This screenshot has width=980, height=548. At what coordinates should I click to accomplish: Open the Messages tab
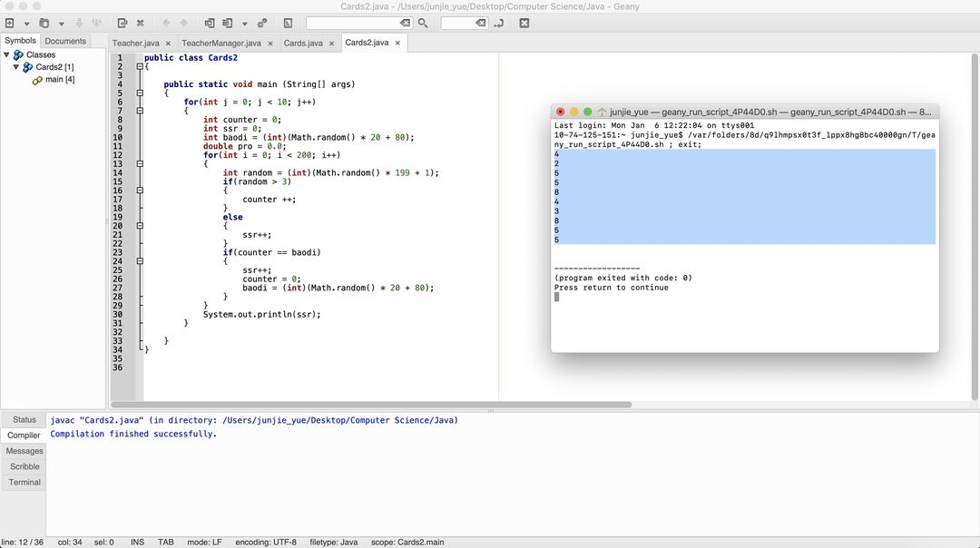coord(24,451)
